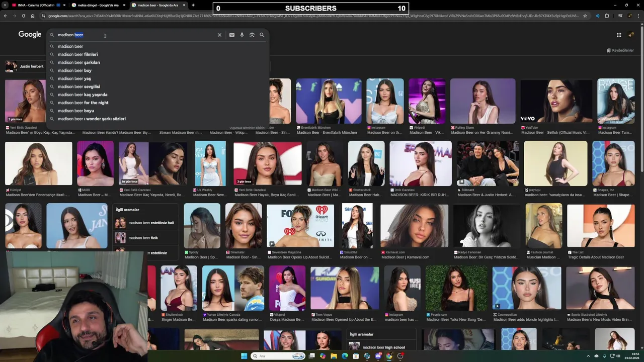The height and width of the screenshot is (362, 644).
Task: Switch to the melisa döngel Google tab
Action: [98, 5]
